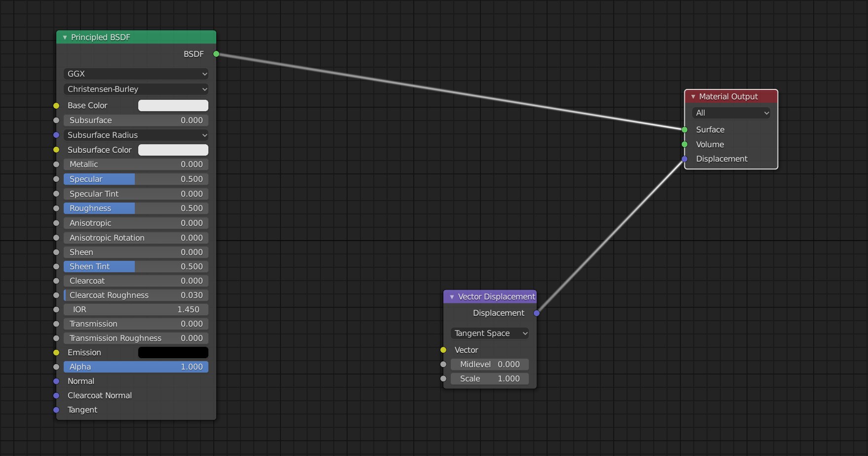Click the Transmission Roughness slider
Viewport: 868px width, 456px height.
click(136, 338)
